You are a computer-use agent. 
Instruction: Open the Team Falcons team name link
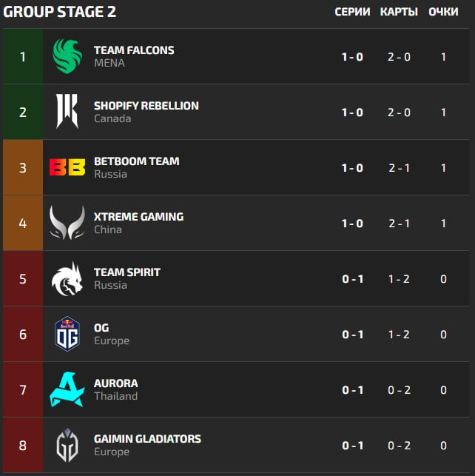[x=134, y=50]
